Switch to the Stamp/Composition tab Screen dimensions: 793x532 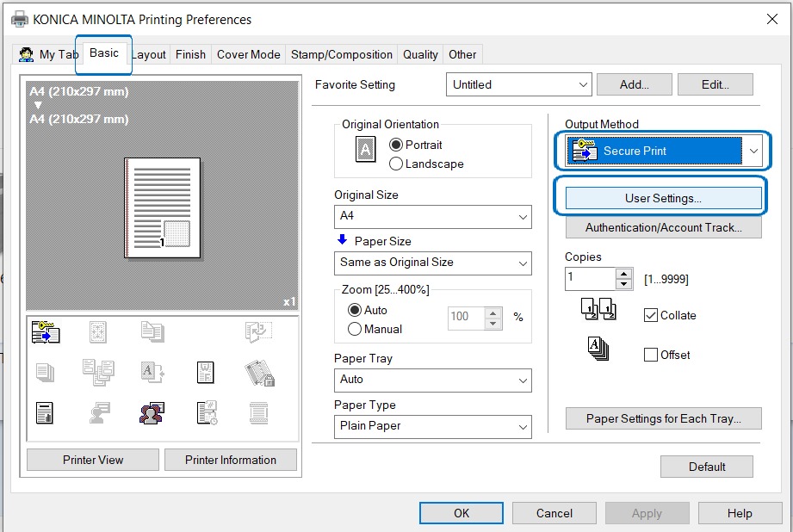pos(342,54)
